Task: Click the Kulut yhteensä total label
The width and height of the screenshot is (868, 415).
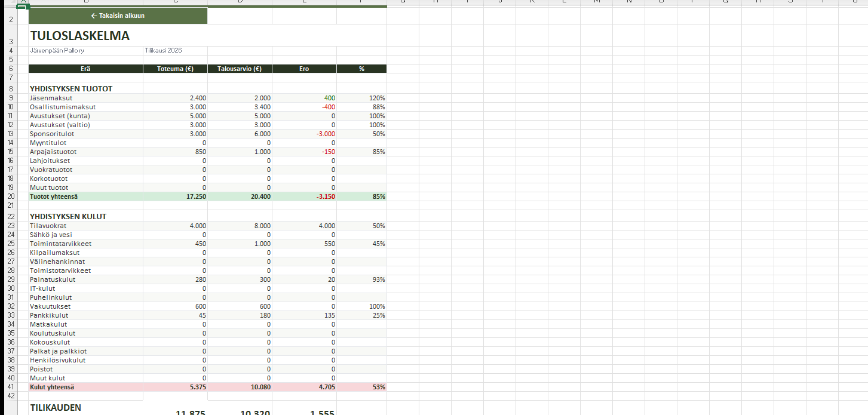Action: [52, 387]
